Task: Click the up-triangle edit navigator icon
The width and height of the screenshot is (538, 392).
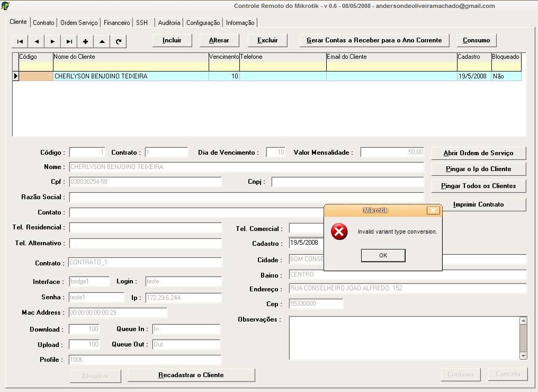Action: pos(102,41)
